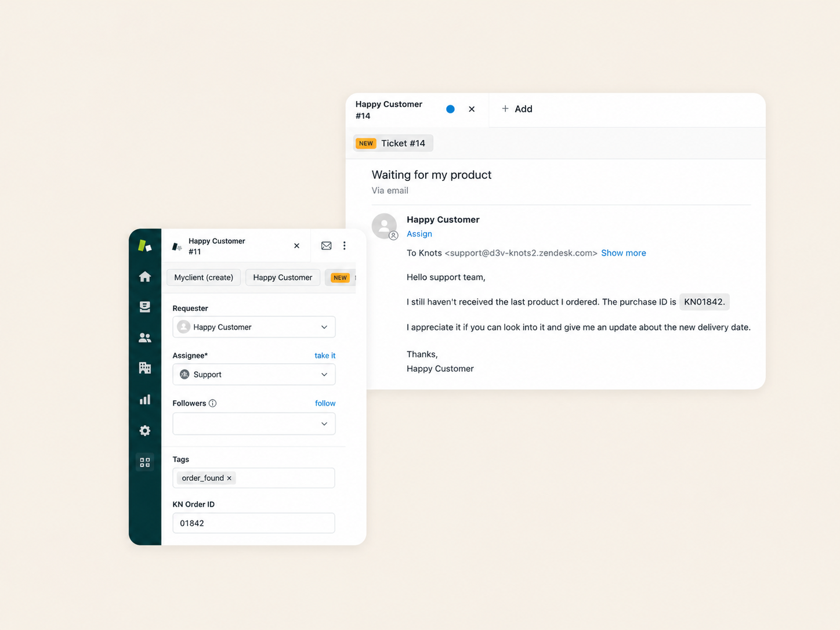840x630 pixels.
Task: Click the Zendesk logo in the sidebar
Action: click(144, 245)
